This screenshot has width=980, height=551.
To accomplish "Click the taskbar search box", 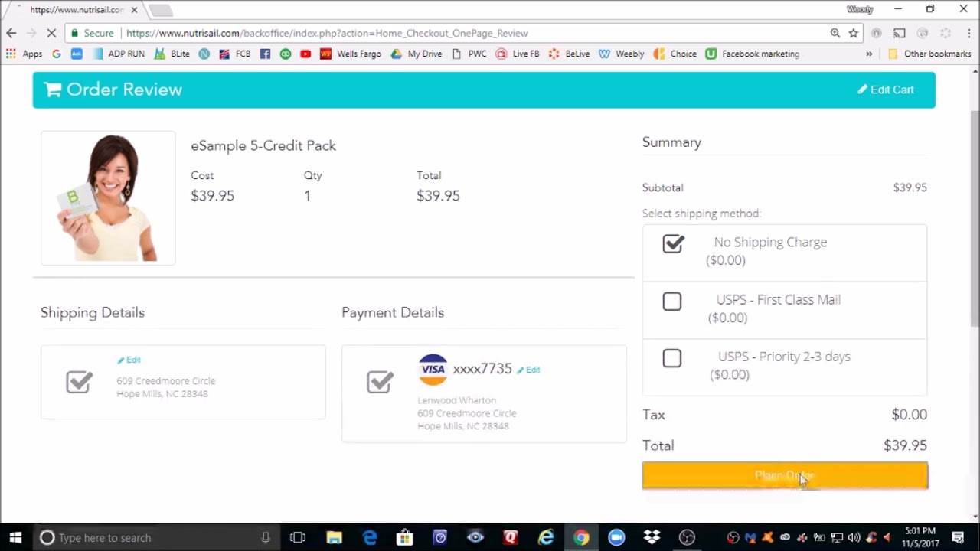I will click(157, 537).
